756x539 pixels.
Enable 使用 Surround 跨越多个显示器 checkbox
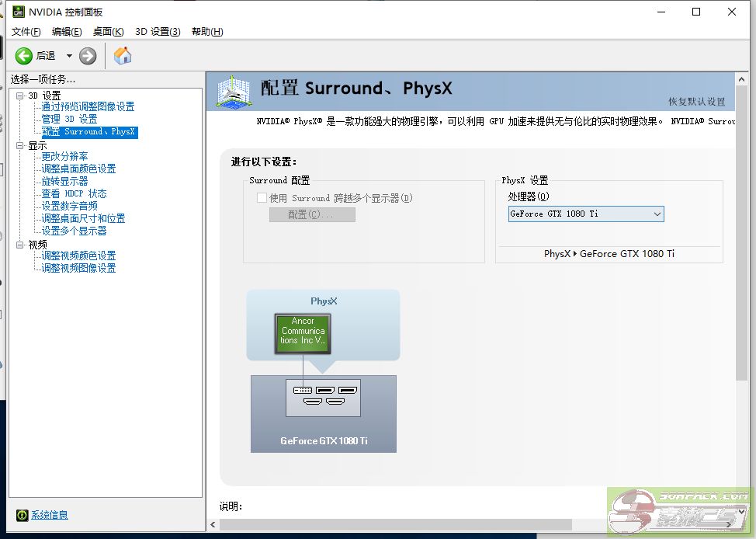262,198
